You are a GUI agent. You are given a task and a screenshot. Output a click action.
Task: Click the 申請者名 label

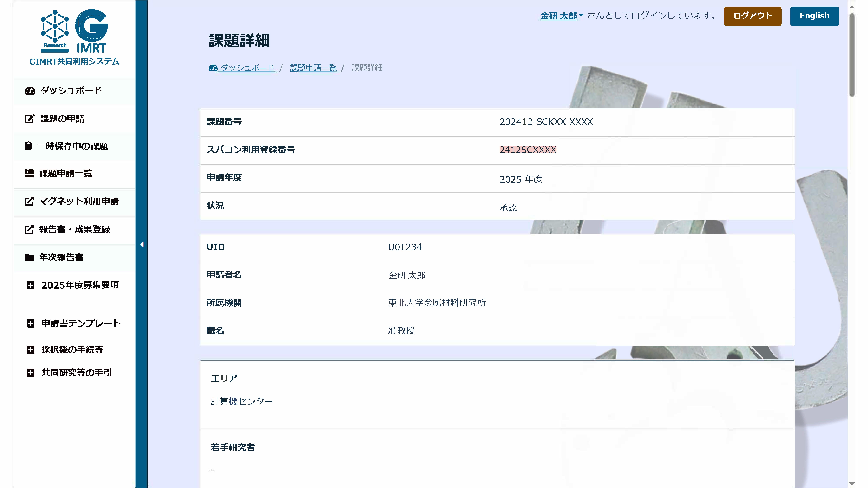pyautogui.click(x=224, y=275)
